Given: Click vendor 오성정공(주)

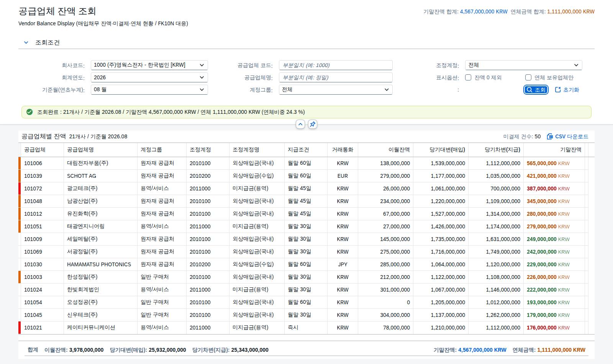Looking at the screenshot, I should point(82,302).
